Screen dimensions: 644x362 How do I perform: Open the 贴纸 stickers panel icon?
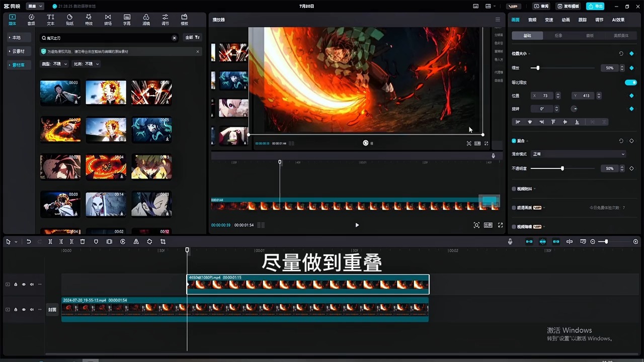(69, 20)
